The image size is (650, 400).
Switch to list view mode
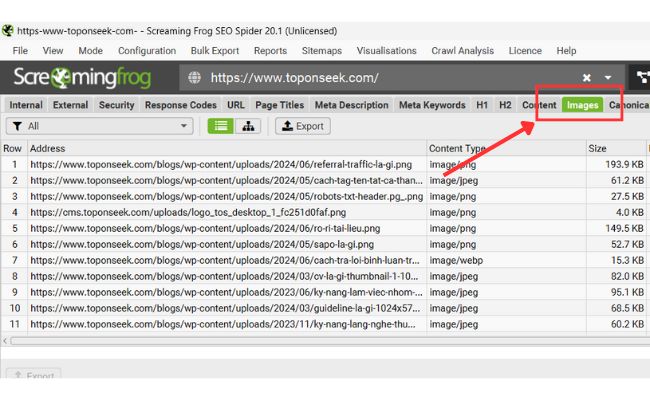coord(220,126)
